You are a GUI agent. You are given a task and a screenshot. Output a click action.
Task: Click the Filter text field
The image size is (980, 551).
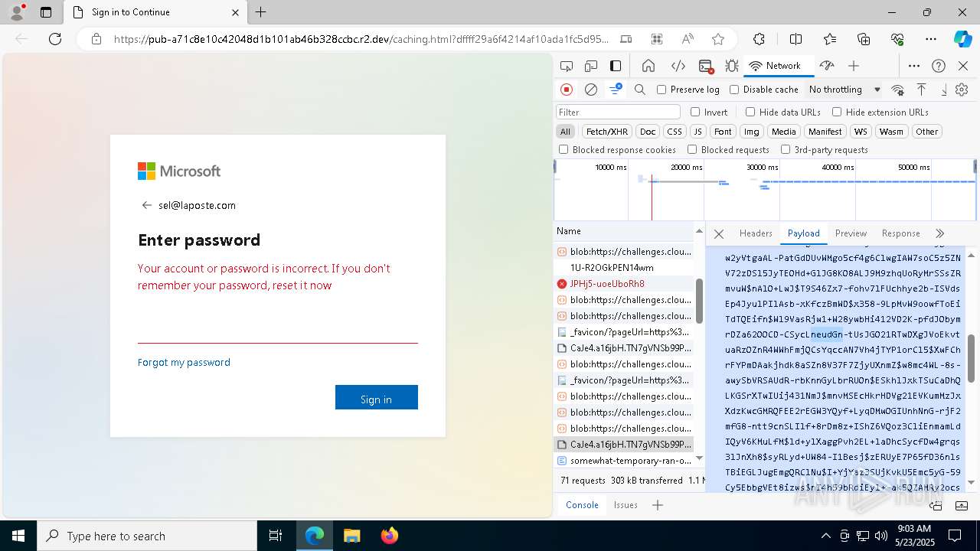pos(618,112)
